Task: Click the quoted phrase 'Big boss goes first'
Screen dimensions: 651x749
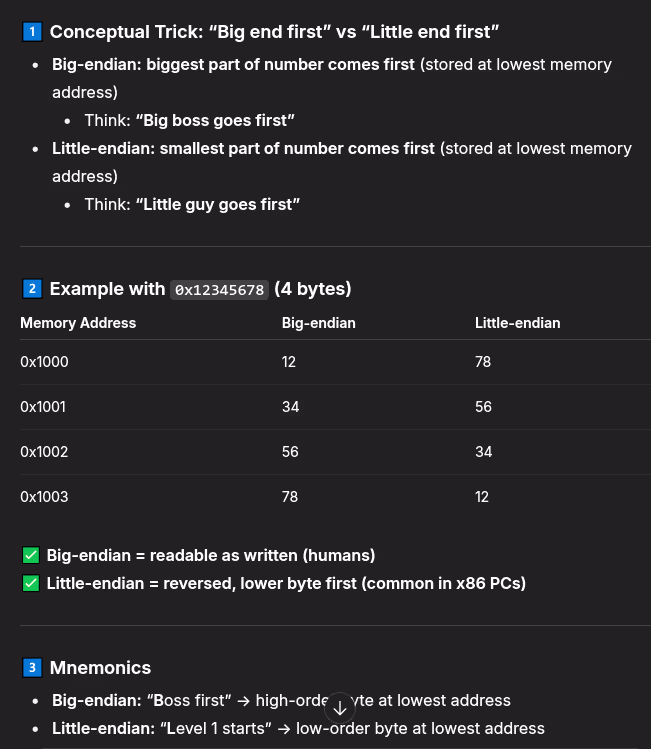Action: pyautogui.click(x=215, y=120)
